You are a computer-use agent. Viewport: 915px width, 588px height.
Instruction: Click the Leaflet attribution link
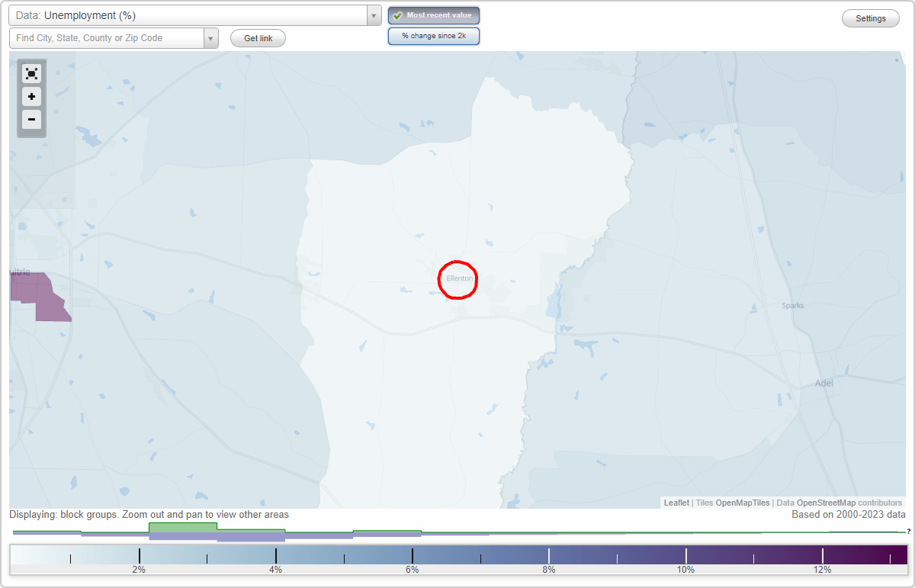tap(676, 503)
